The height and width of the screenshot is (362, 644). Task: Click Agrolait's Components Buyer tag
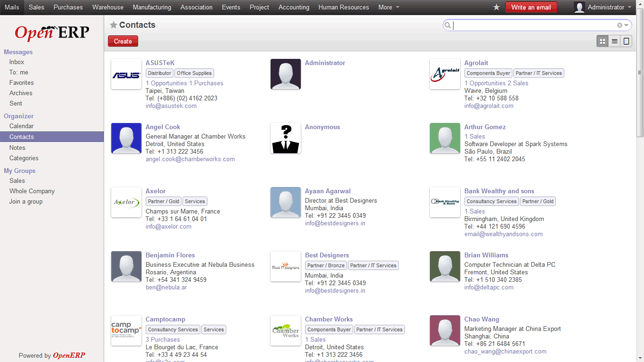point(488,73)
